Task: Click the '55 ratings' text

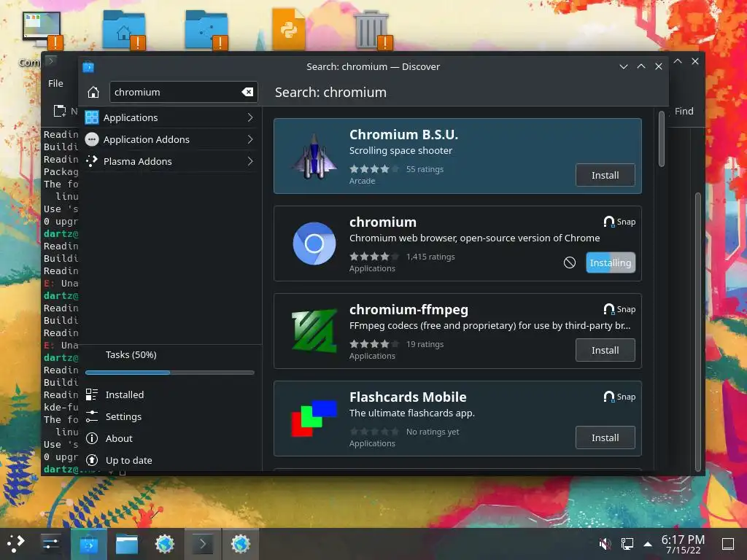Action: click(x=425, y=169)
